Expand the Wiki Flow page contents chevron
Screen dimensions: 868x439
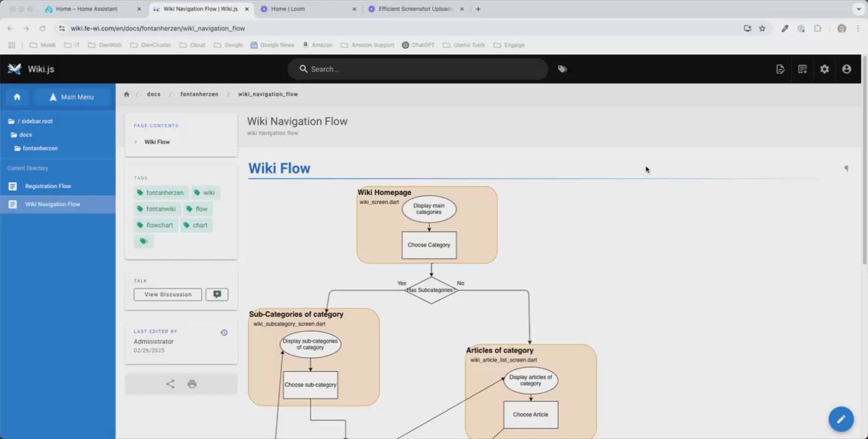[x=136, y=142]
